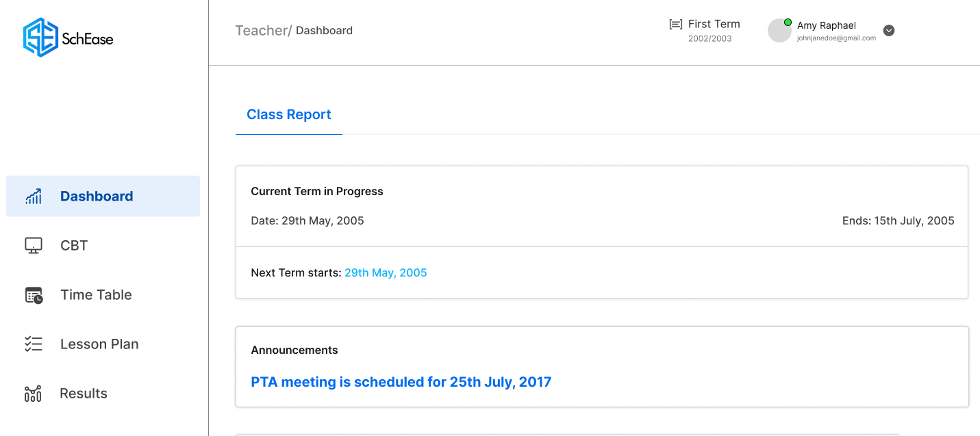Click the Lesson Plan checklist icon

tap(34, 344)
